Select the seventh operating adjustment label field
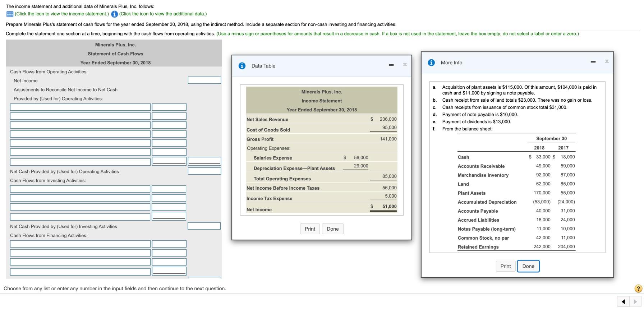Viewport: 644px width, 309px height. point(80,162)
